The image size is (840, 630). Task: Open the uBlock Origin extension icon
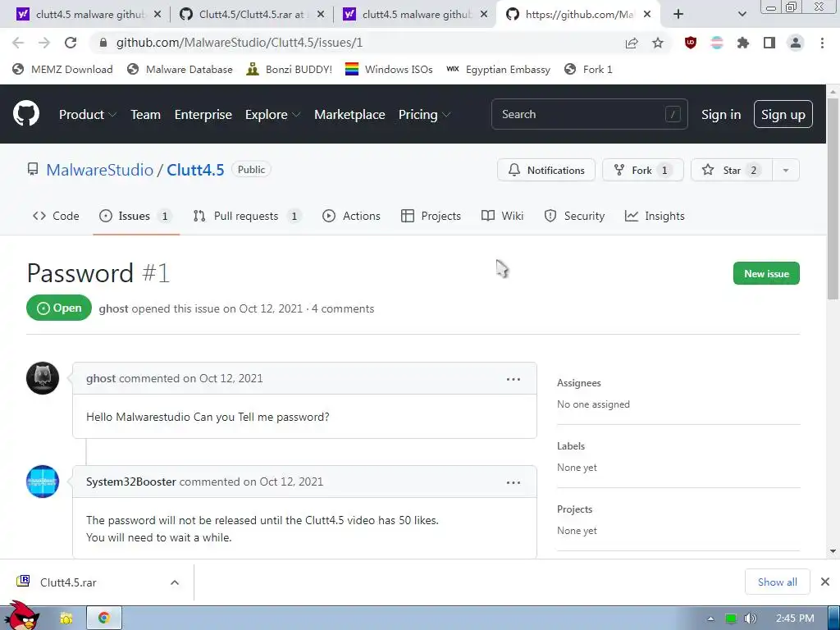[x=691, y=43]
